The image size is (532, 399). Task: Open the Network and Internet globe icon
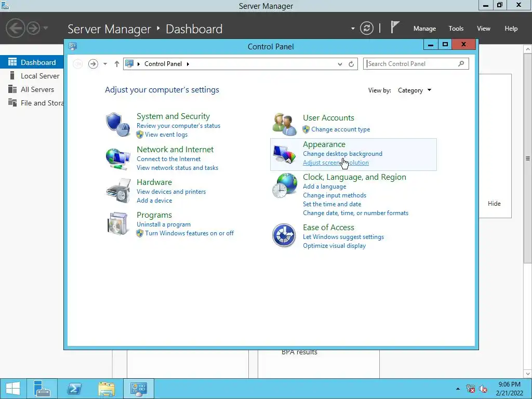pos(118,158)
